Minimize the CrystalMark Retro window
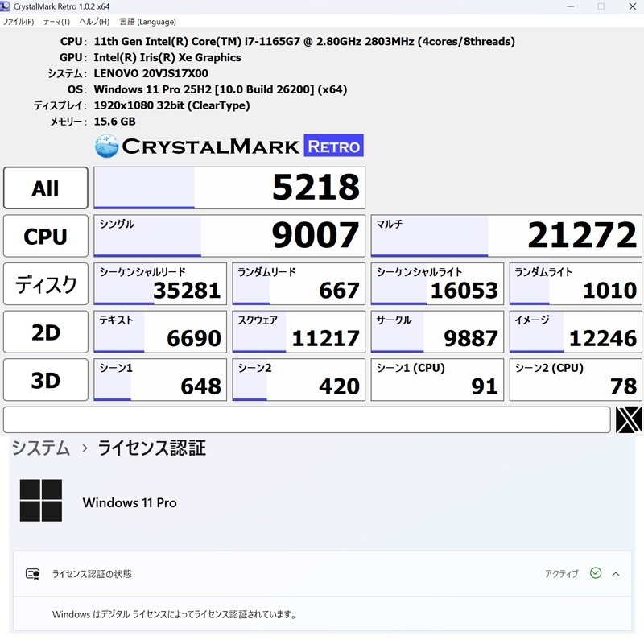 (x=570, y=6)
